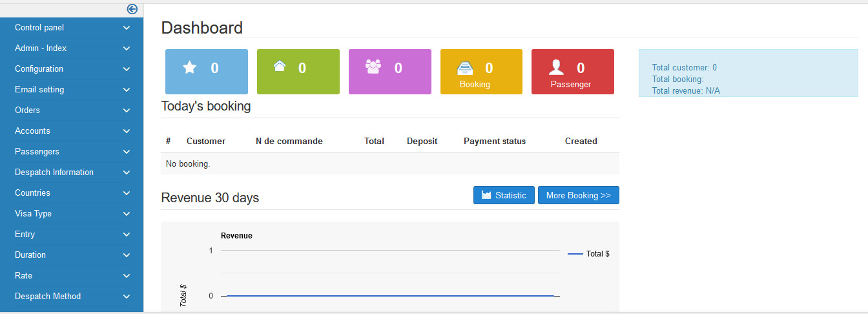Click the Passenger label on red card
Image resolution: width=868 pixels, height=314 pixels.
click(x=571, y=85)
